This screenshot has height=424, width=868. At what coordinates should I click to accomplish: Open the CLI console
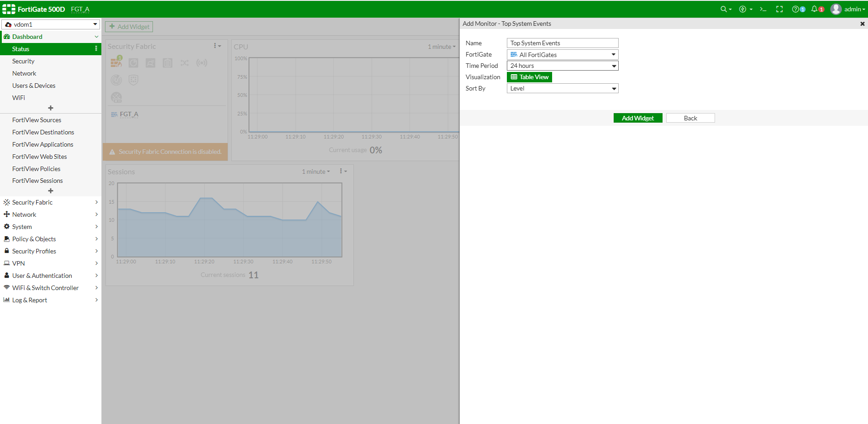tap(763, 9)
